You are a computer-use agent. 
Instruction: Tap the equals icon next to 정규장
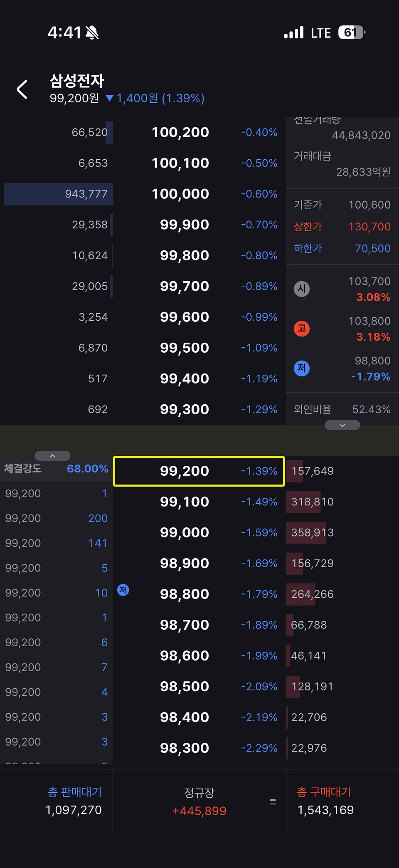273,802
